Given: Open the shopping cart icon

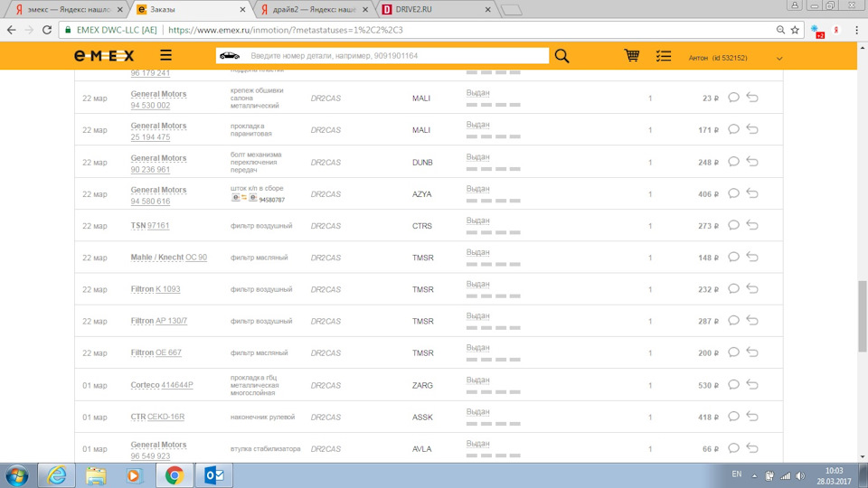Looking at the screenshot, I should click(x=632, y=55).
